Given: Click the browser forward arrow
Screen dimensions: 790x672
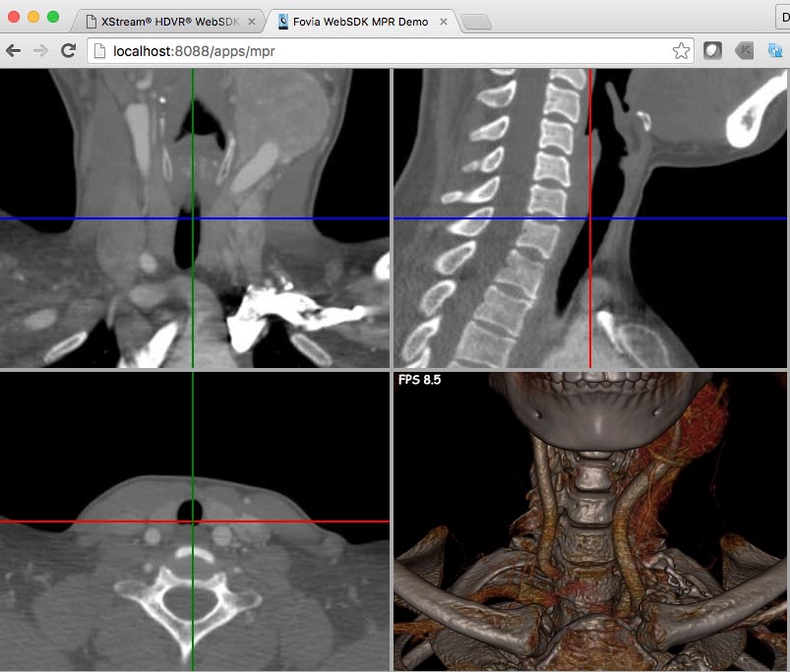Looking at the screenshot, I should [40, 51].
